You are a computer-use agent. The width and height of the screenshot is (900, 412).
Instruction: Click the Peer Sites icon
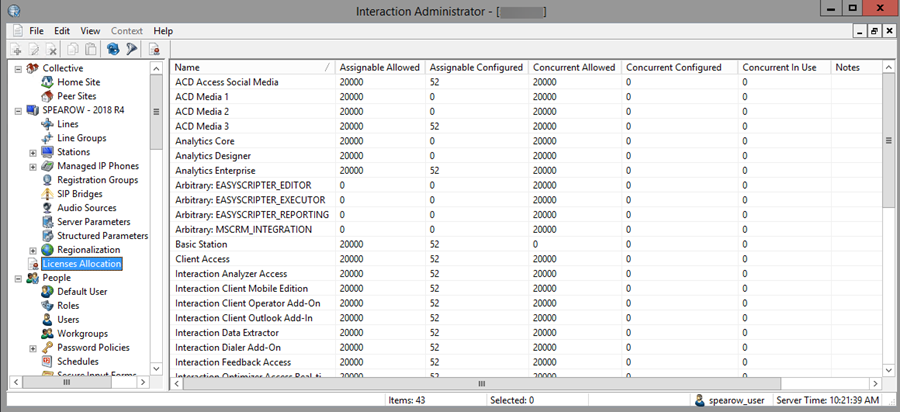click(x=47, y=96)
